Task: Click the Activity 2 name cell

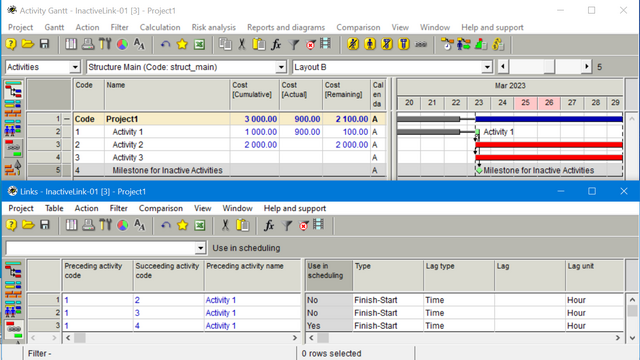Action: [167, 144]
